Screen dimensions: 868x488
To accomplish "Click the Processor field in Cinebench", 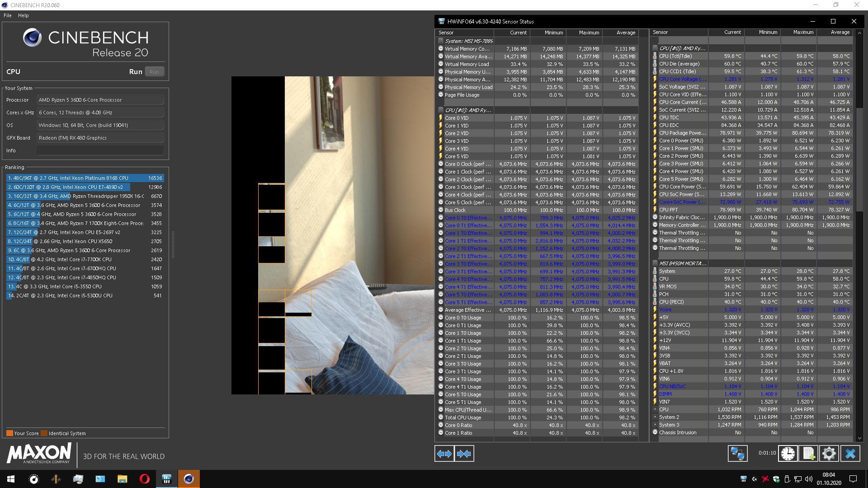I will tap(100, 100).
